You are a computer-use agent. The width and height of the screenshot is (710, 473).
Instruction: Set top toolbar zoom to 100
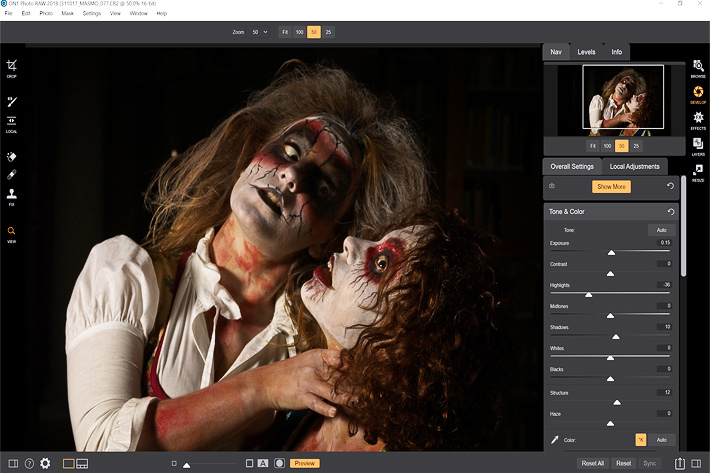click(x=299, y=32)
